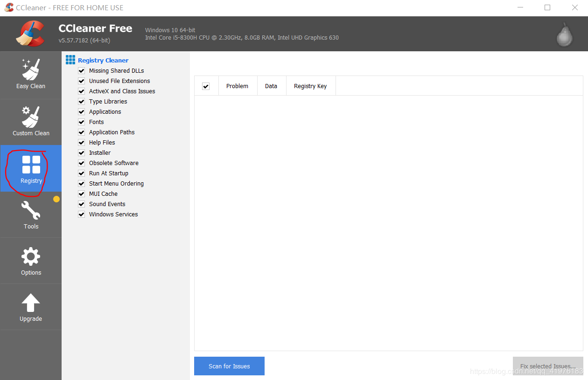Toggle the select-all checkbox in results header

tap(206, 86)
